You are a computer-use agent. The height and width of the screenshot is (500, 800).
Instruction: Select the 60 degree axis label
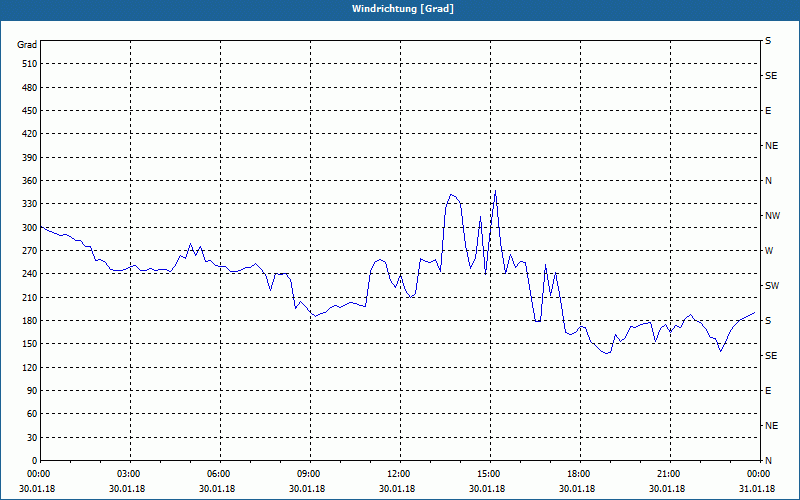pyautogui.click(x=32, y=414)
